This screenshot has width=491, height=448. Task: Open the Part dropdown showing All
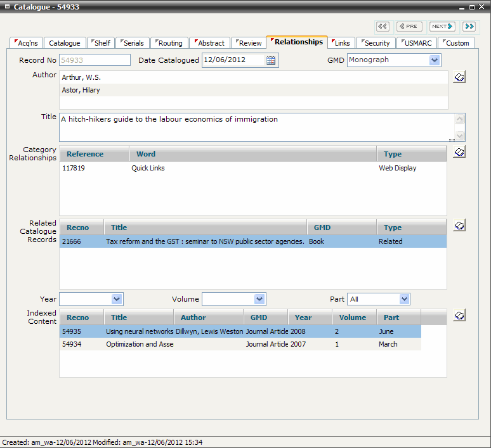pos(404,299)
